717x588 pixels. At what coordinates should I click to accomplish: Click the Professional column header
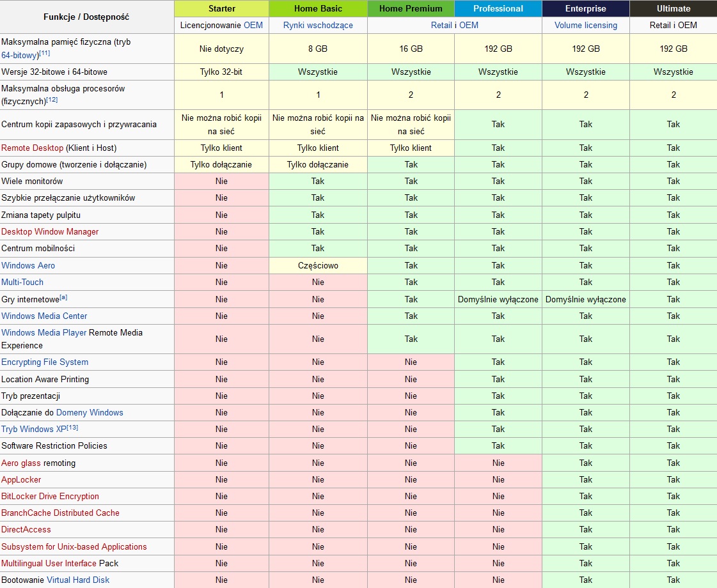[x=498, y=8]
